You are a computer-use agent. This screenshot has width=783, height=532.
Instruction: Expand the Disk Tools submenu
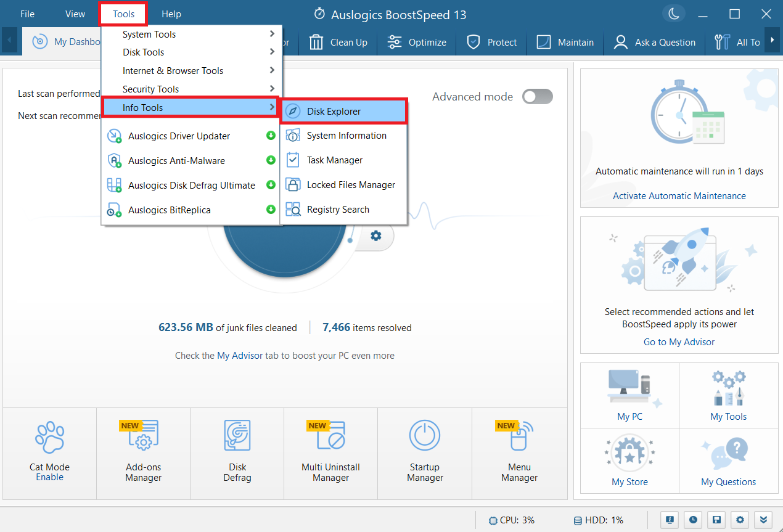(192, 52)
